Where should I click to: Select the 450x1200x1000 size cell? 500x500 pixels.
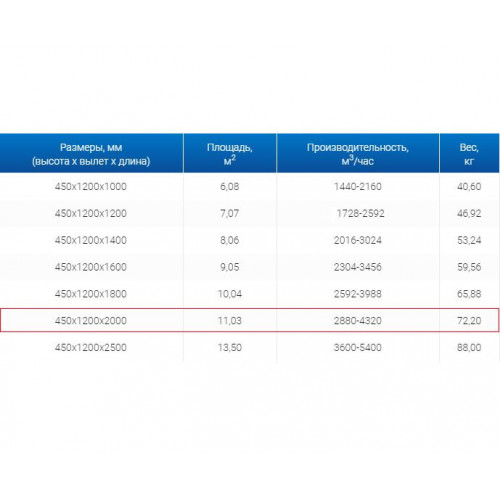(x=91, y=186)
